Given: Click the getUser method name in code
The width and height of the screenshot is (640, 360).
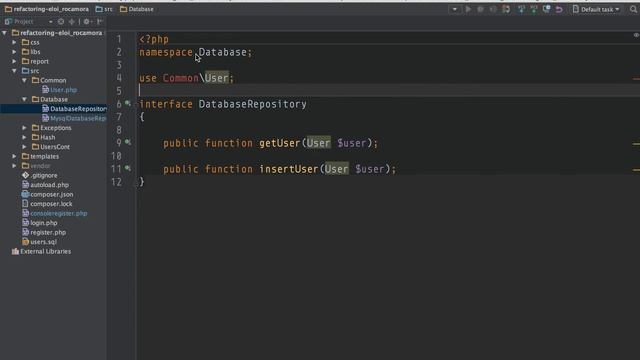Looking at the screenshot, I should (x=280, y=143).
